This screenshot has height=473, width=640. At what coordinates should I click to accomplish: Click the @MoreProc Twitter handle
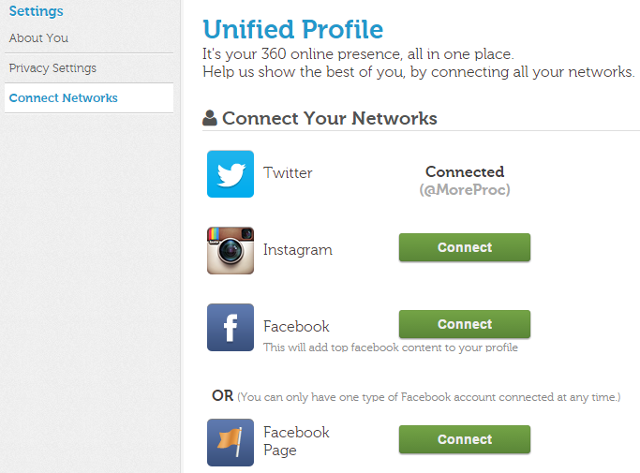click(x=464, y=189)
